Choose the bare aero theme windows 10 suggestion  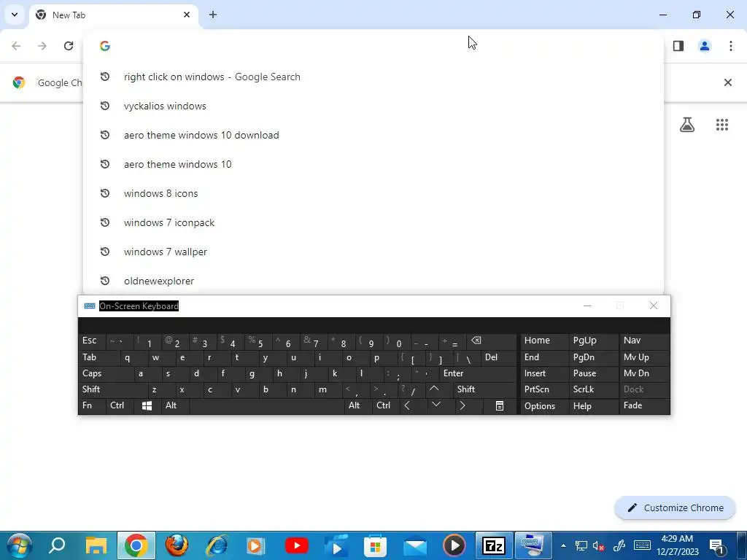click(x=373, y=164)
